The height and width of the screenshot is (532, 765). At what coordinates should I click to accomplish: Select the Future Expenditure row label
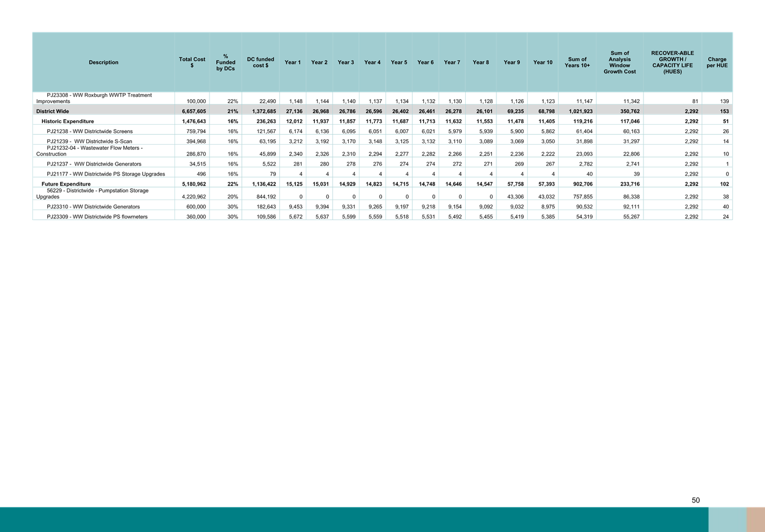tap(66, 184)
